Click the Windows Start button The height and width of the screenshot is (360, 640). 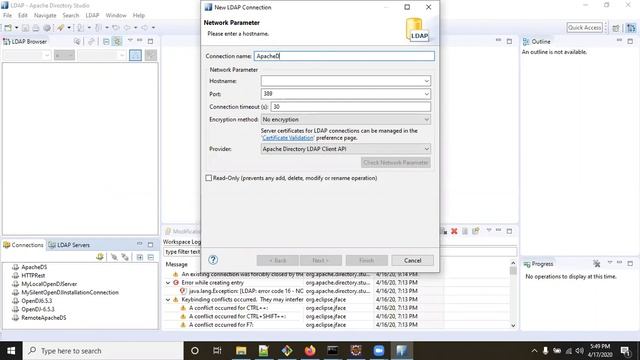pyautogui.click(x=11, y=351)
